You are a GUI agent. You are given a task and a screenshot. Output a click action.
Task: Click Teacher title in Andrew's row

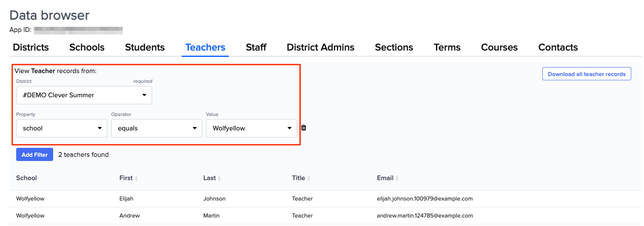tap(302, 215)
